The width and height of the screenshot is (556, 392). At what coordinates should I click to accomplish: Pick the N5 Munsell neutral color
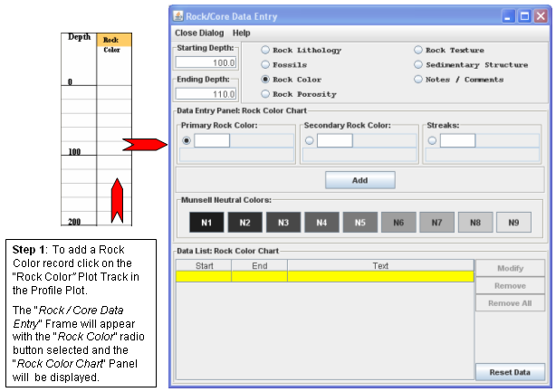point(360,223)
